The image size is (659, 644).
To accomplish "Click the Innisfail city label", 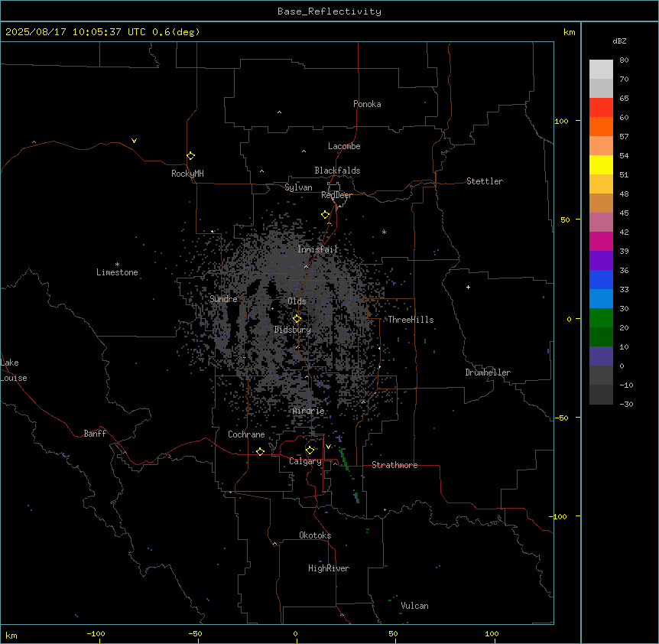I will (x=317, y=249).
